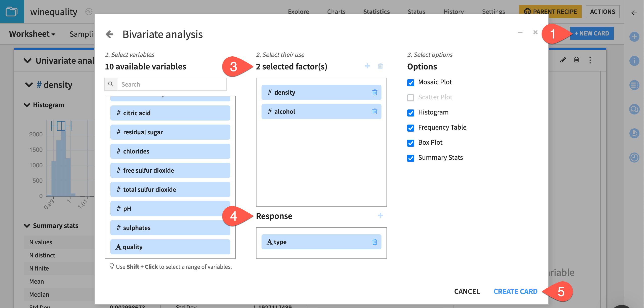The height and width of the screenshot is (308, 644).
Task: Select the chlorides variable
Action: click(x=170, y=151)
